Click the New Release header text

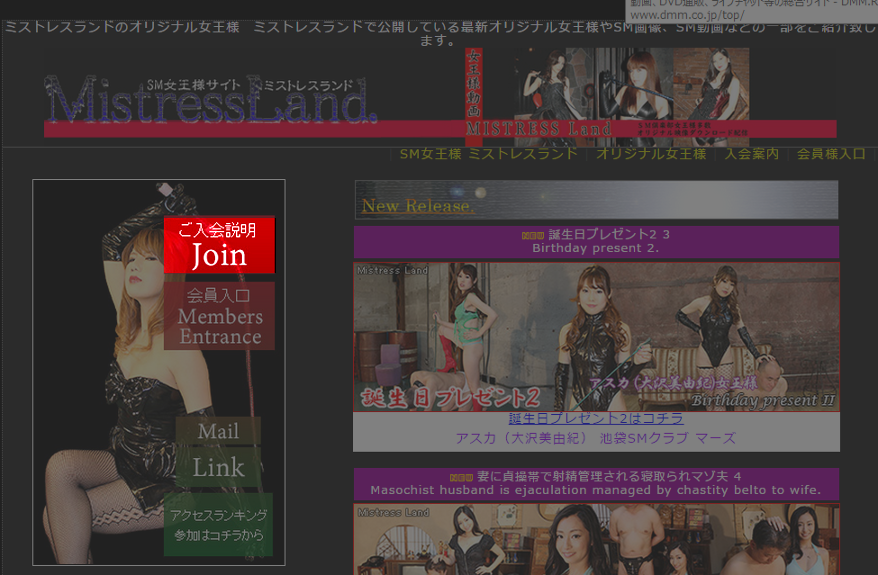tap(417, 206)
